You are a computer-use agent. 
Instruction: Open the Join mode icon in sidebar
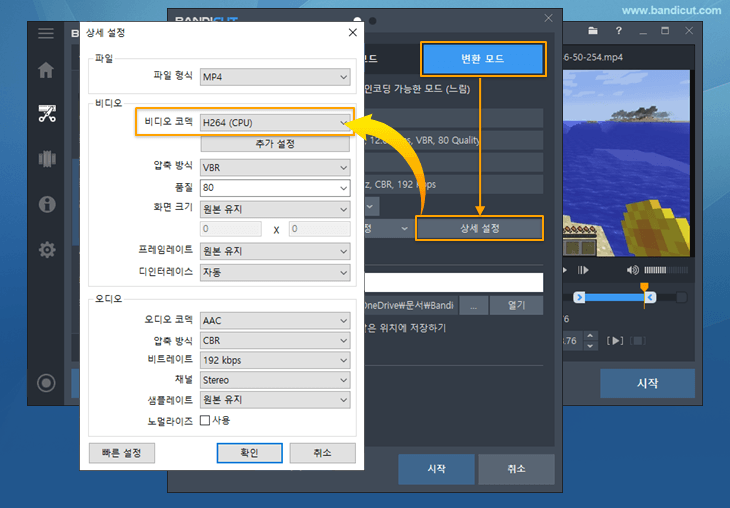[x=47, y=159]
